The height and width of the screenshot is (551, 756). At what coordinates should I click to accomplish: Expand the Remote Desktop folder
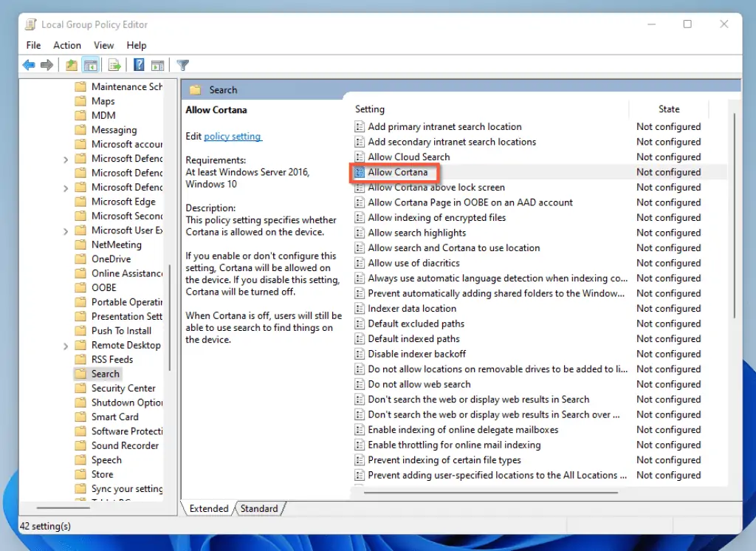click(x=67, y=345)
